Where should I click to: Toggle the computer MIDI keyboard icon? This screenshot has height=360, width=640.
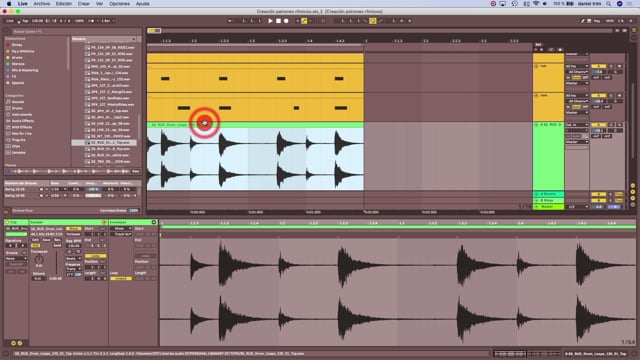coord(589,21)
